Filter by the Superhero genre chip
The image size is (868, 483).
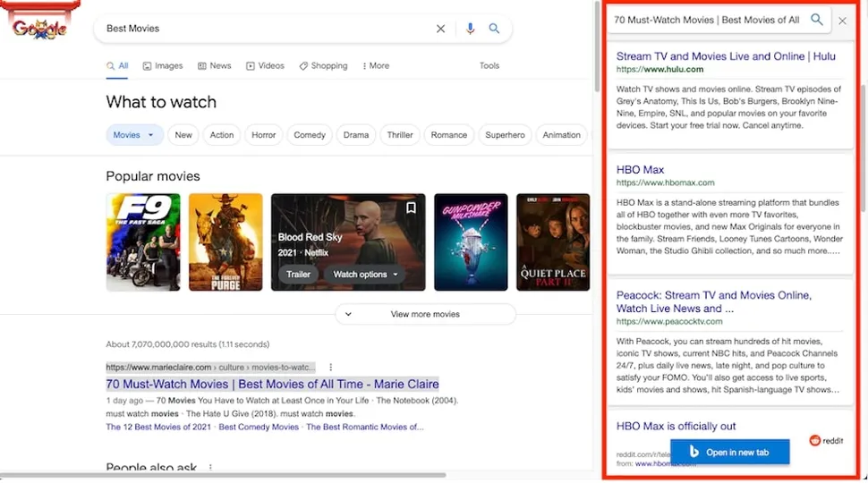505,135
